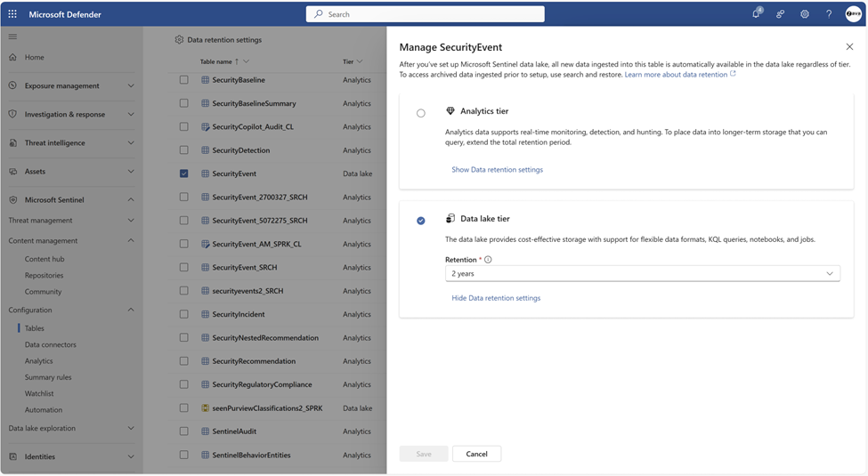Viewport: 868px width, 476px height.
Task: Open the Retention 2 years dropdown
Action: coord(642,273)
